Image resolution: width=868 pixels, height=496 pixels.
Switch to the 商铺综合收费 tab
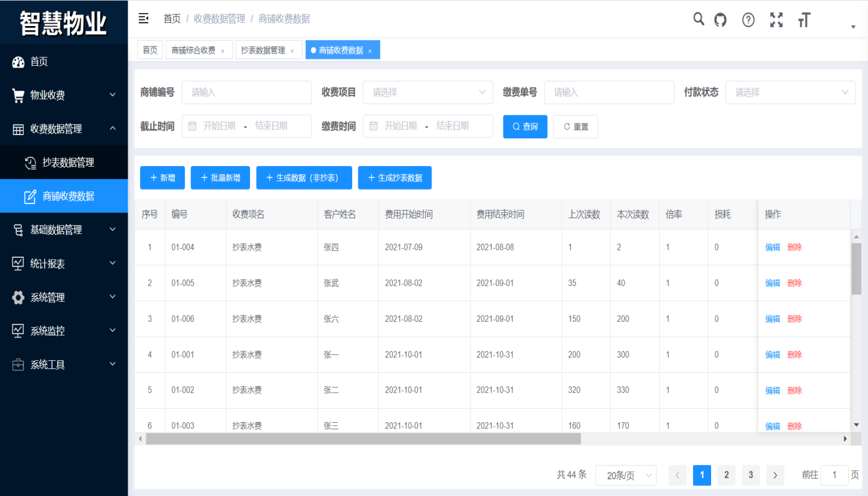[x=193, y=50]
